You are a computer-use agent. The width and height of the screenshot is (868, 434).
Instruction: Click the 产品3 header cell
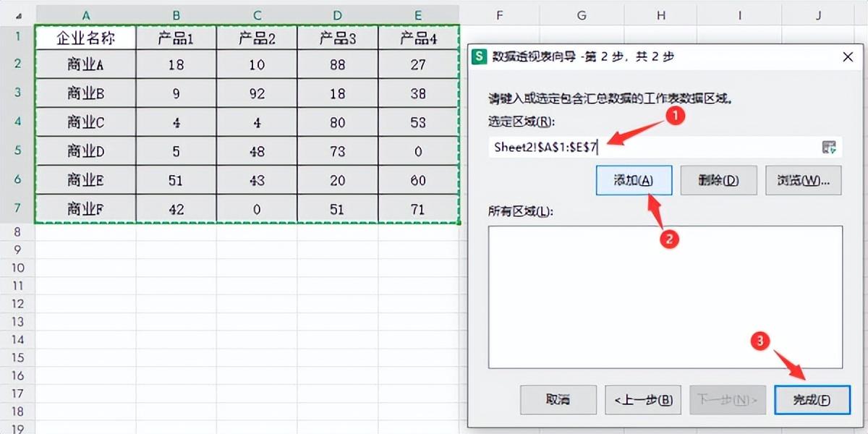pyautogui.click(x=338, y=38)
